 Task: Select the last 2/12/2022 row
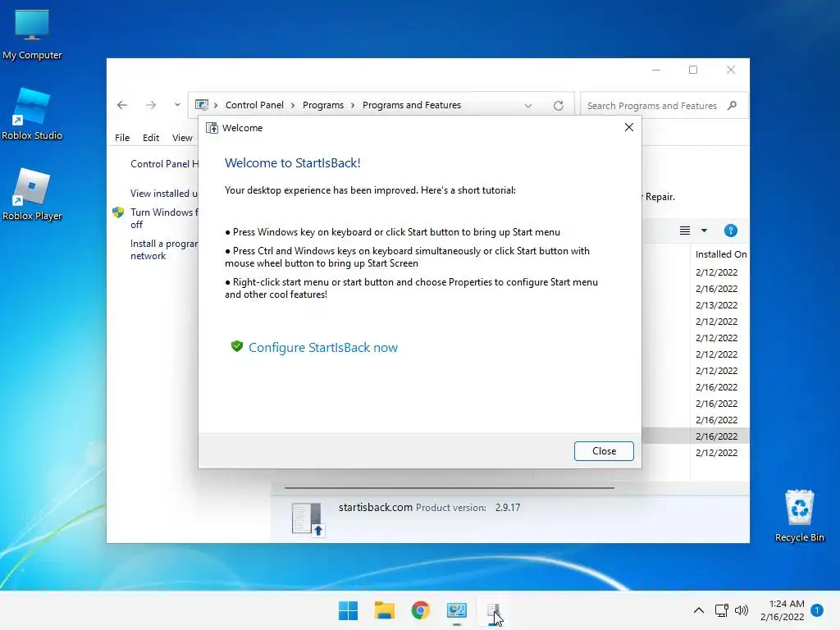point(717,453)
